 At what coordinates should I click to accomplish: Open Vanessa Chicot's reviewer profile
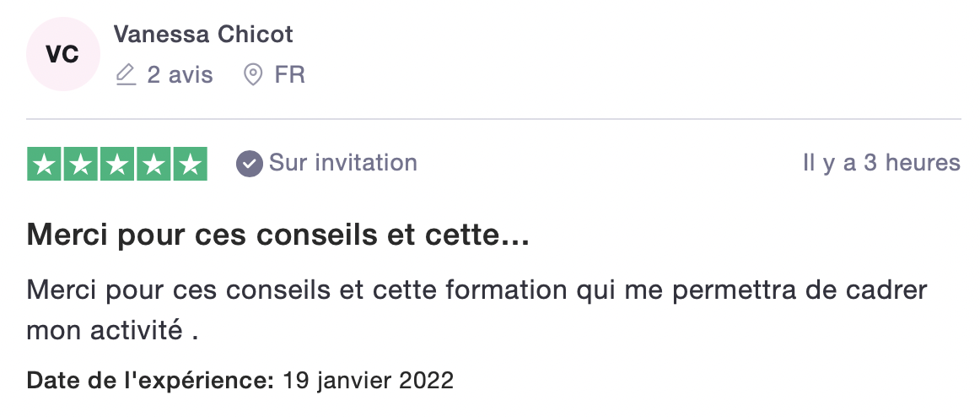[x=203, y=35]
